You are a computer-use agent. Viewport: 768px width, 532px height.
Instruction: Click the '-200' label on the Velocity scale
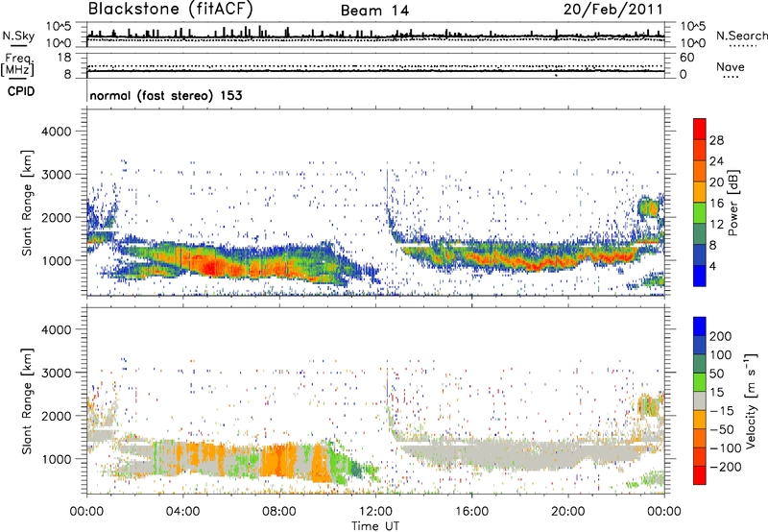(726, 467)
